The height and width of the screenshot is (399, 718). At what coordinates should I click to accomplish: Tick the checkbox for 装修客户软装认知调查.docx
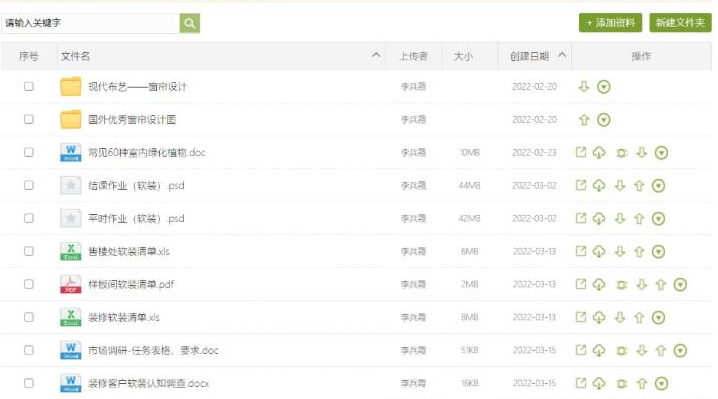29,383
